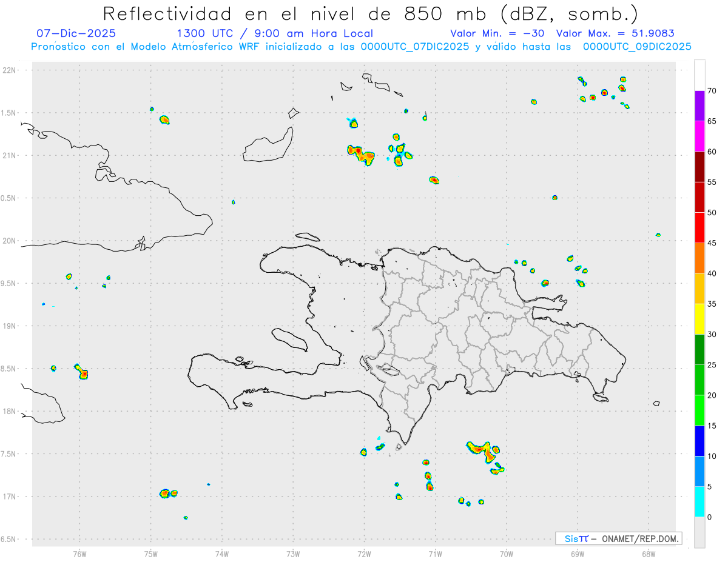
Task: Click the "20N" latitude label
Action: pyautogui.click(x=10, y=241)
